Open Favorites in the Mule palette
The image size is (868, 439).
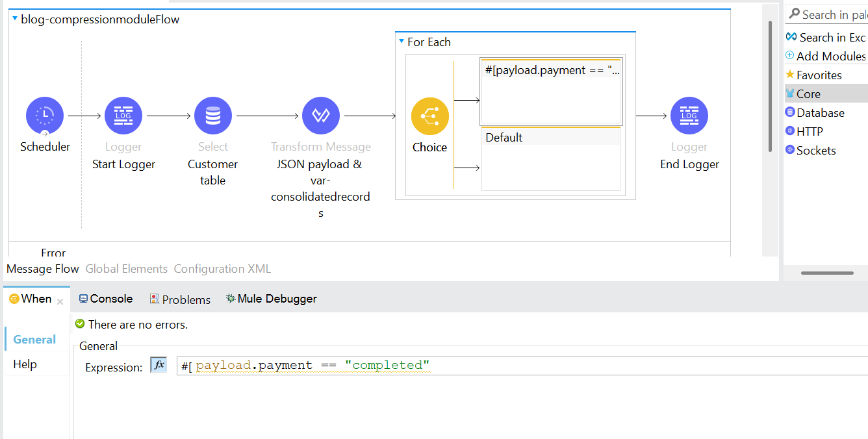coord(819,75)
